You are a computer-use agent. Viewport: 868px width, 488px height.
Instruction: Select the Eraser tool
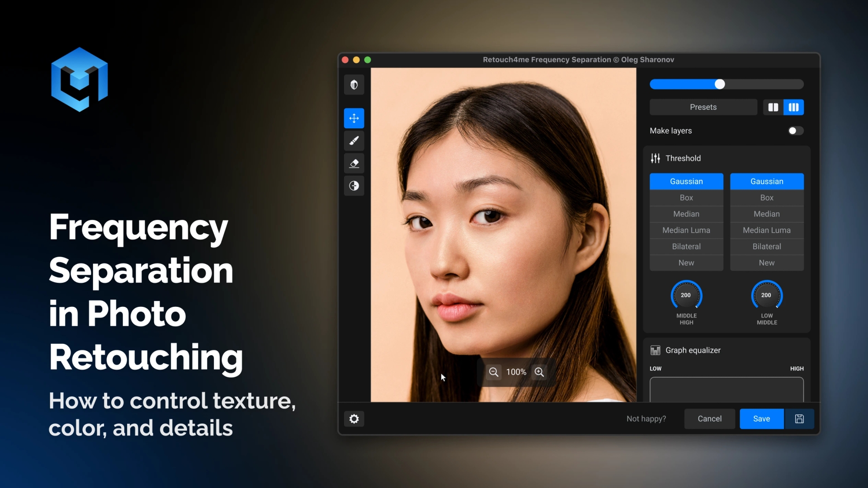[354, 163]
